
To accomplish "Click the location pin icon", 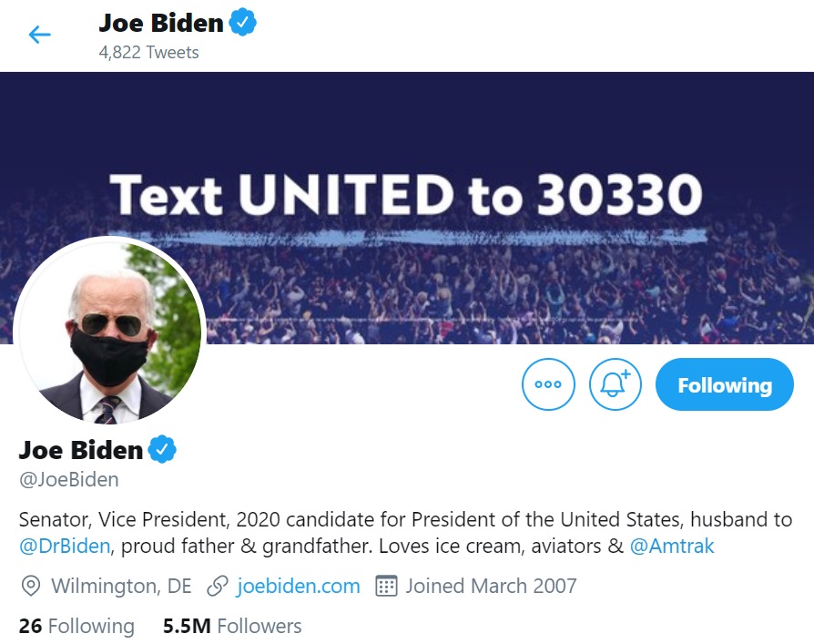I will coord(31,586).
